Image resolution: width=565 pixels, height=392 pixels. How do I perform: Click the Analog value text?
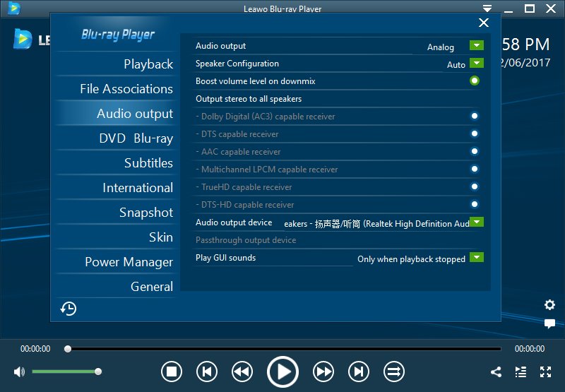(x=440, y=47)
